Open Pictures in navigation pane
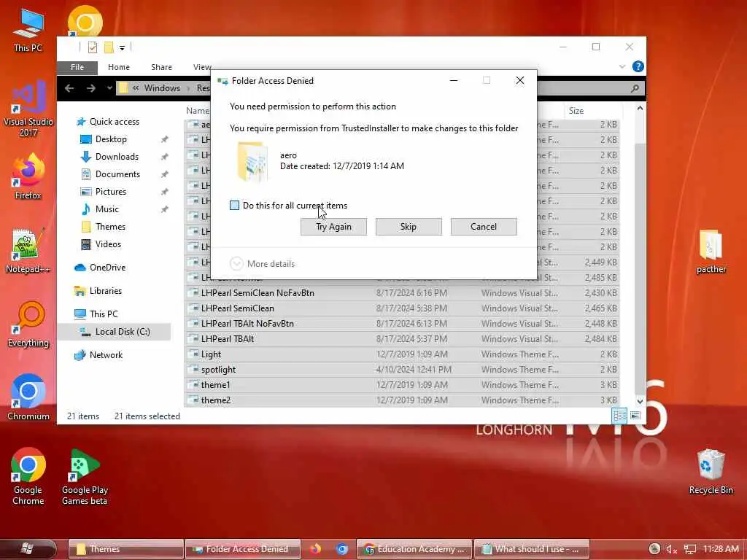This screenshot has height=560, width=747. [x=111, y=192]
